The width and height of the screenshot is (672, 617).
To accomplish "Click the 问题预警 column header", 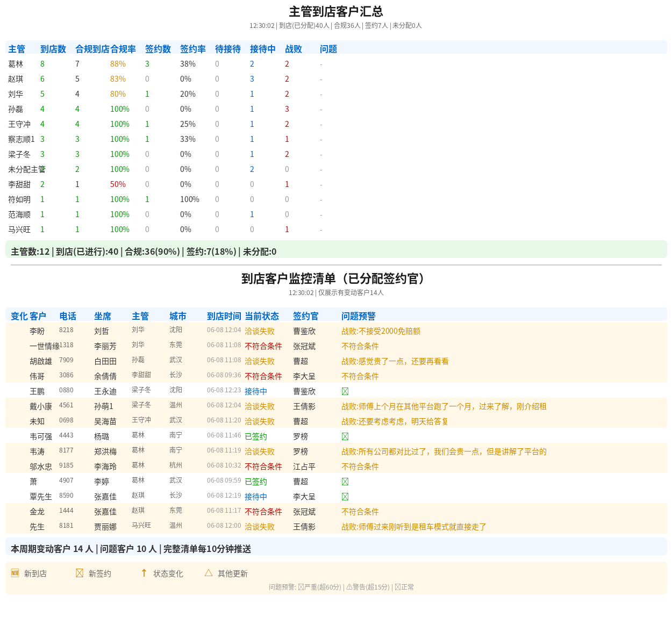I will [359, 317].
